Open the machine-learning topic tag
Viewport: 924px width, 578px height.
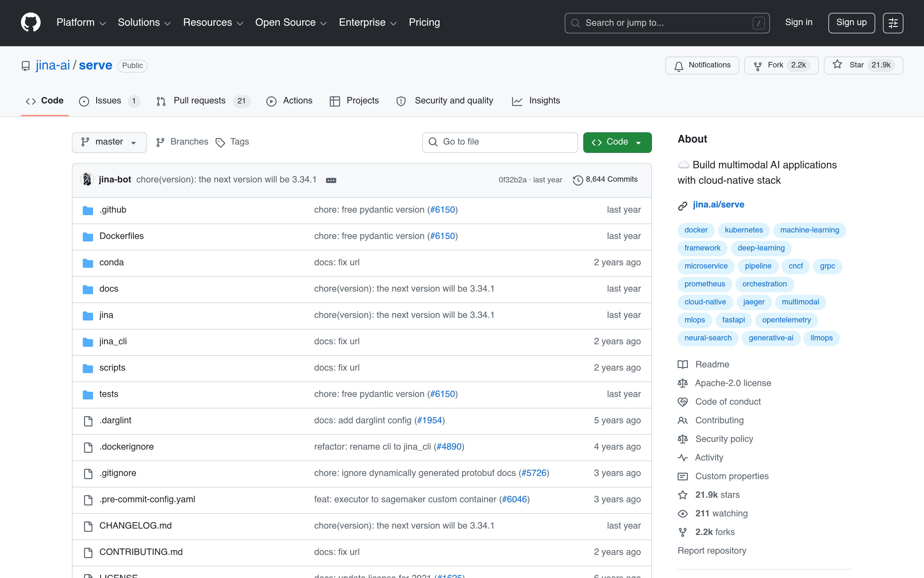click(x=809, y=230)
